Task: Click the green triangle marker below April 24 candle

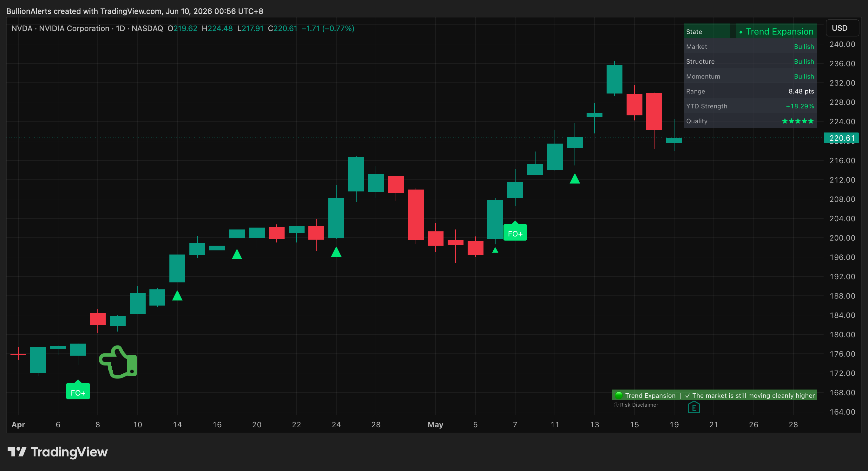Action: [x=336, y=251]
